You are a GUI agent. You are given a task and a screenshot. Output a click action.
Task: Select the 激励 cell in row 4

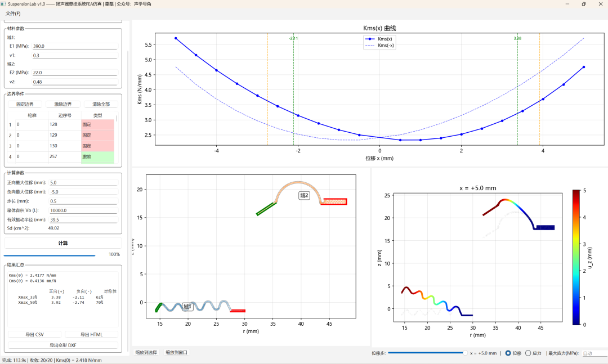(97, 156)
